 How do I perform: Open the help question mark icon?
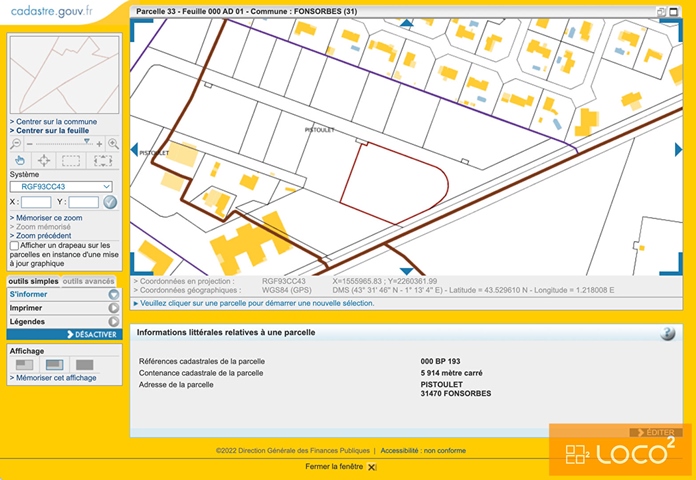(667, 333)
